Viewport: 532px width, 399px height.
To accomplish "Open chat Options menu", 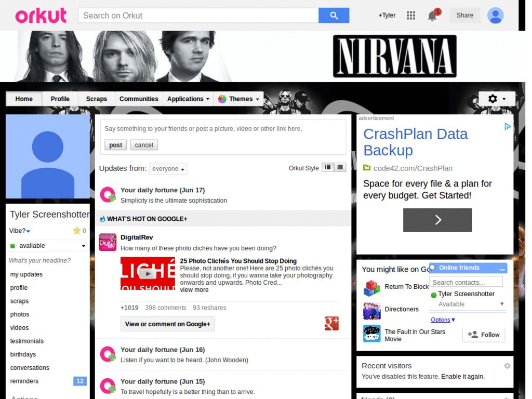I will point(443,320).
